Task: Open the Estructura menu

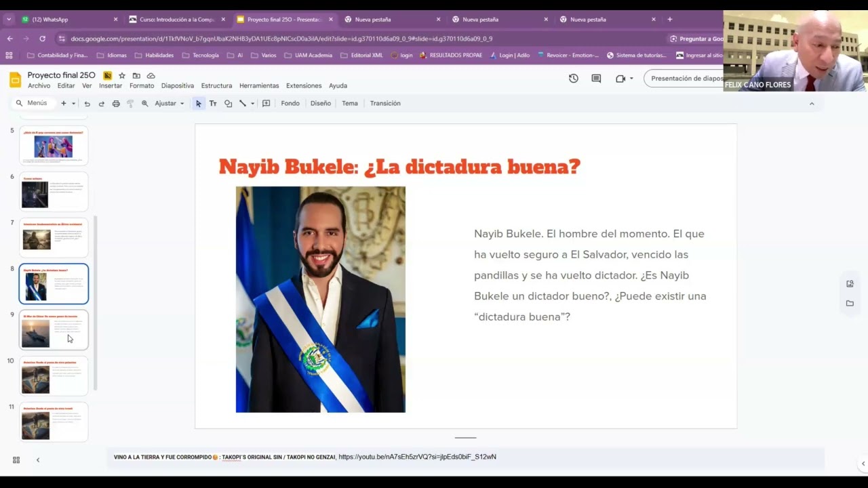Action: [216, 86]
